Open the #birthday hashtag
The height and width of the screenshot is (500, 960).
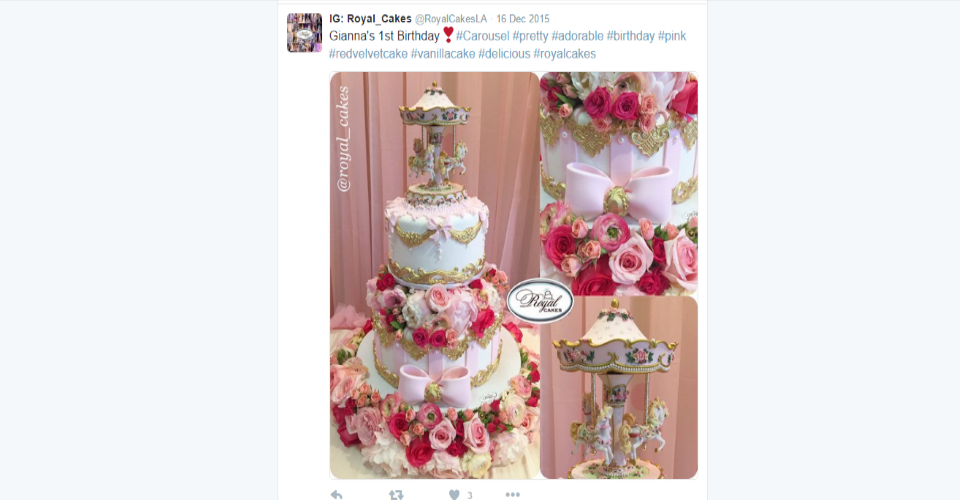[631, 36]
